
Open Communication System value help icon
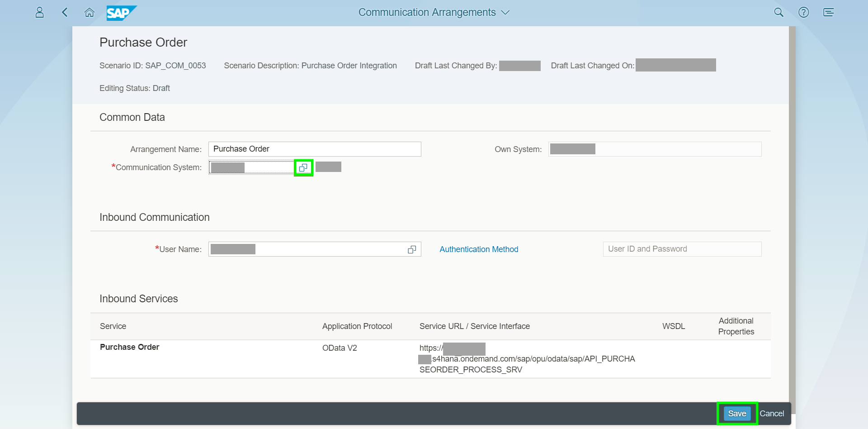tap(303, 167)
